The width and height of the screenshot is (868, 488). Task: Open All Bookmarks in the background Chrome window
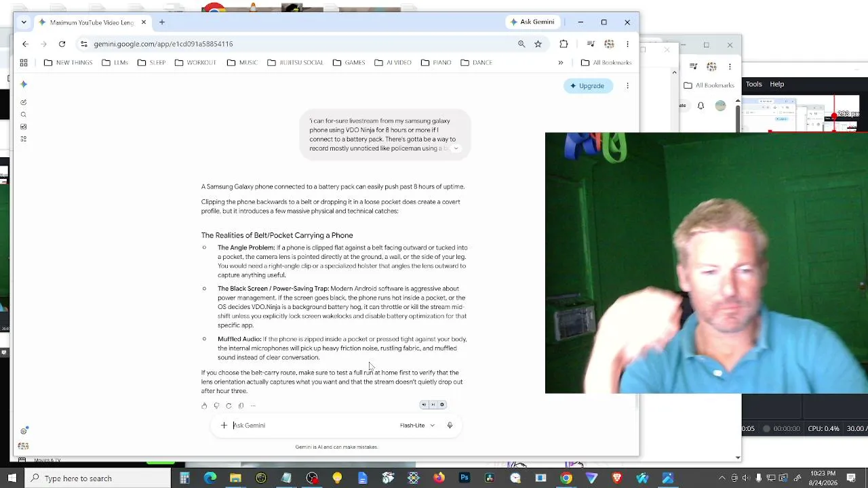point(709,85)
